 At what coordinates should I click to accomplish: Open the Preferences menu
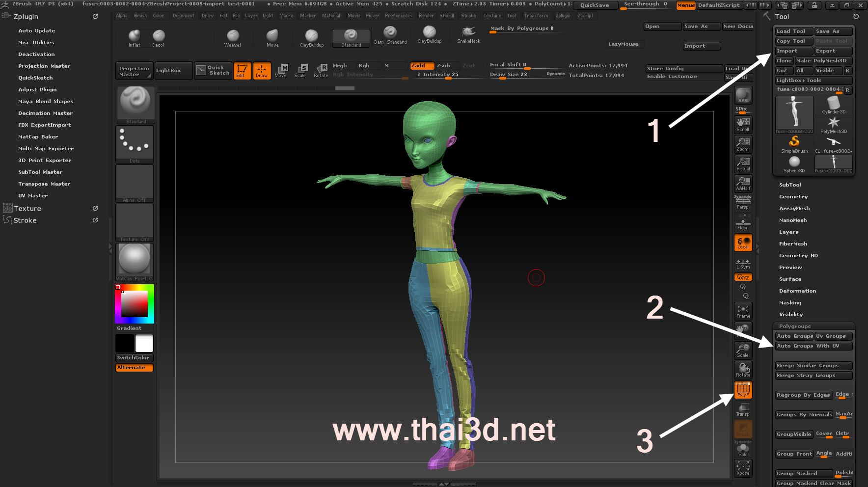pos(398,16)
